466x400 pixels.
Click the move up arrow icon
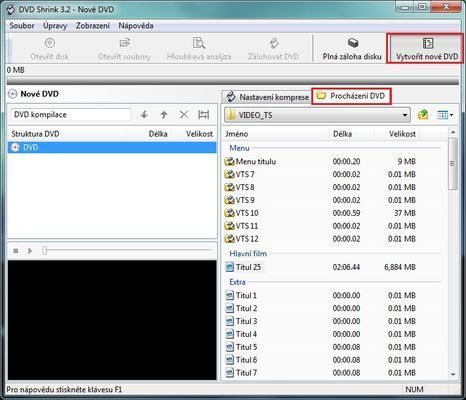click(x=164, y=115)
